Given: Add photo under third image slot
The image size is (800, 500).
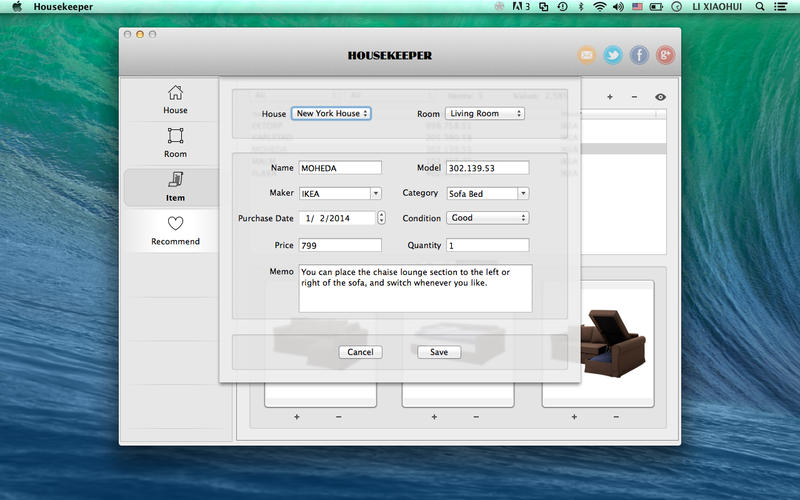Looking at the screenshot, I should [x=574, y=417].
